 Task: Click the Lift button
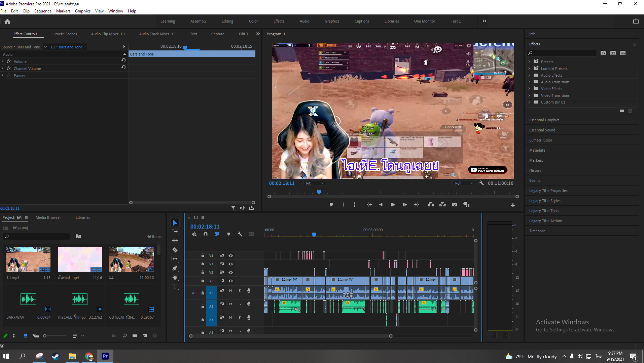tap(431, 205)
